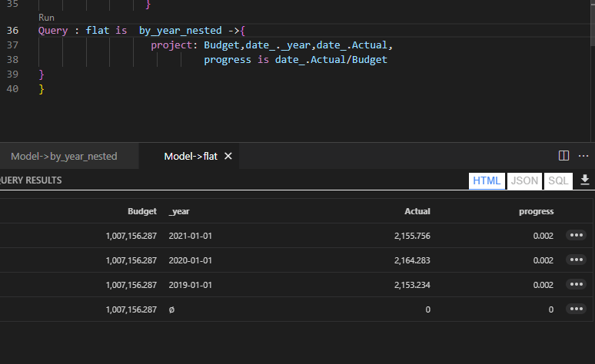Click the _year column header

click(x=180, y=211)
